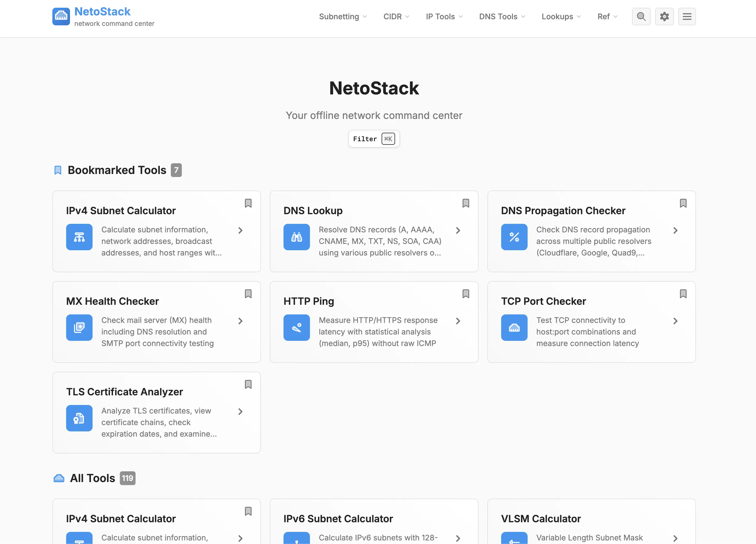Screen dimensions: 756x544
Task: Click the Filter button
Action: tap(374, 139)
